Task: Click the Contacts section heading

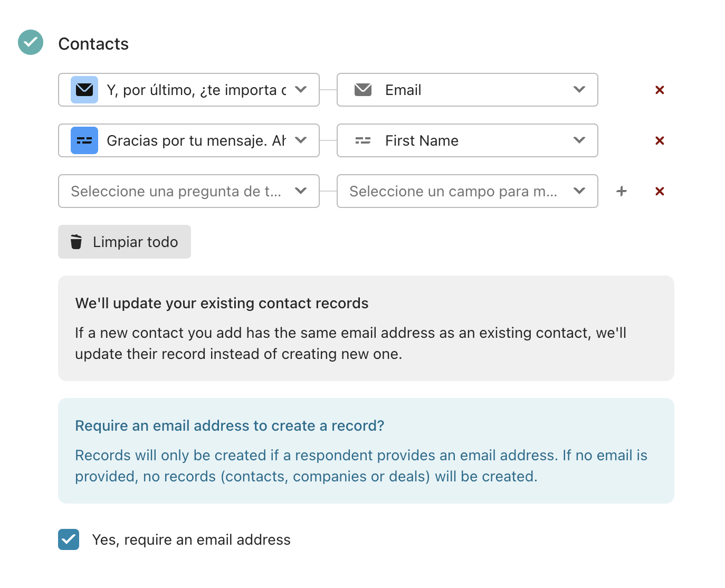Action: tap(93, 44)
